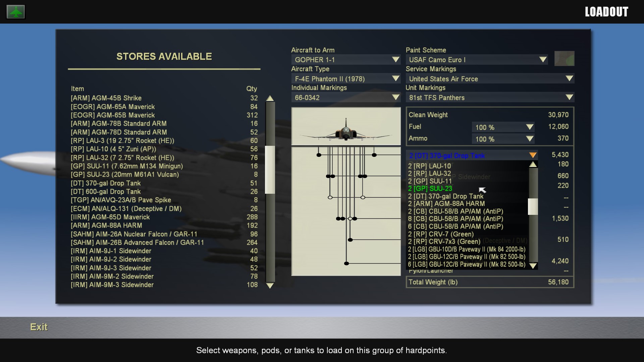Click the AIM-9J-1 Sidewinder row
Viewport: 644px width, 362px height.
tap(164, 251)
